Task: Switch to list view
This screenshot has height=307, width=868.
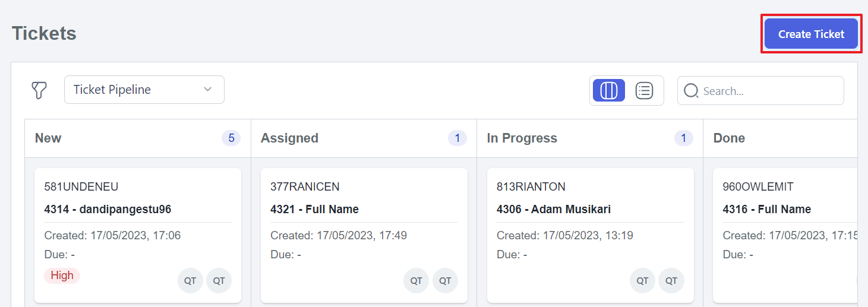Action: pyautogui.click(x=645, y=90)
